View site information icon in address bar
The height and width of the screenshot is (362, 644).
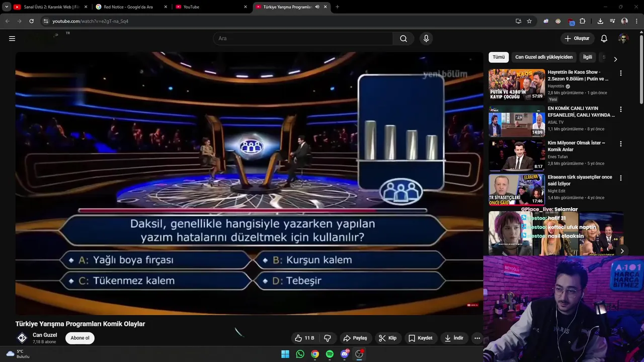tap(45, 21)
